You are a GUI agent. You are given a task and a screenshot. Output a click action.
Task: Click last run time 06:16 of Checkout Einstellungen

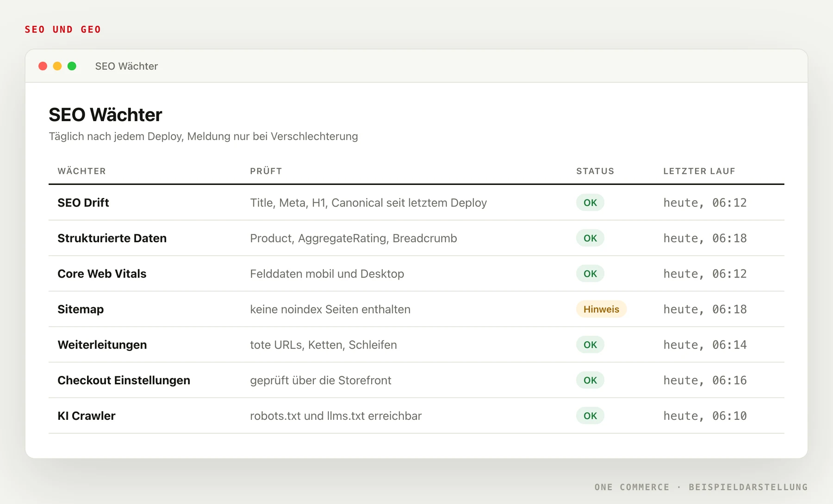click(x=705, y=380)
